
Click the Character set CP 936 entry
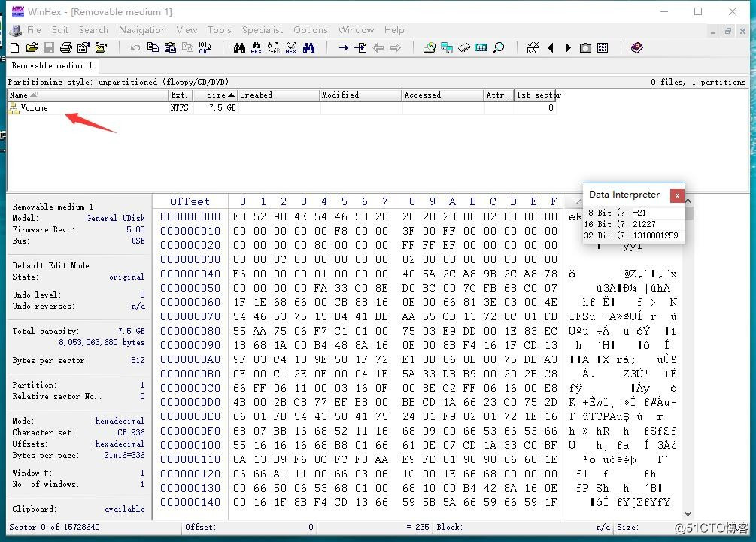[78, 433]
